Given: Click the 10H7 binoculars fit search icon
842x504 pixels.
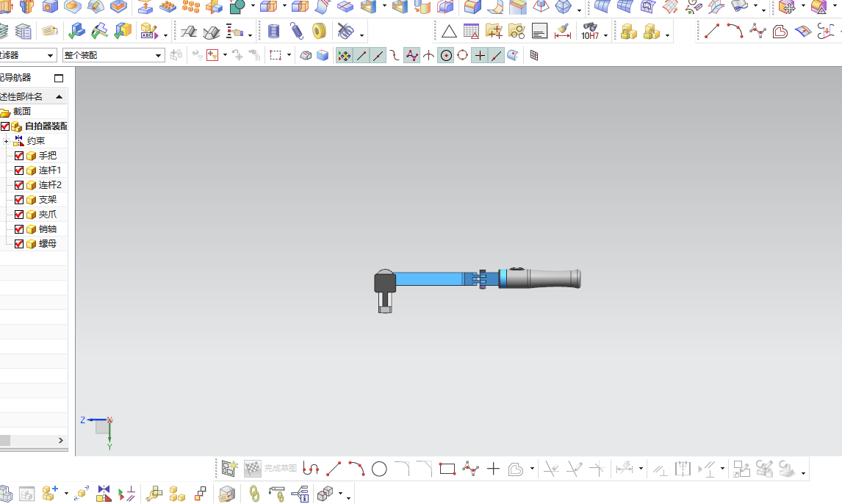Looking at the screenshot, I should pos(589,32).
